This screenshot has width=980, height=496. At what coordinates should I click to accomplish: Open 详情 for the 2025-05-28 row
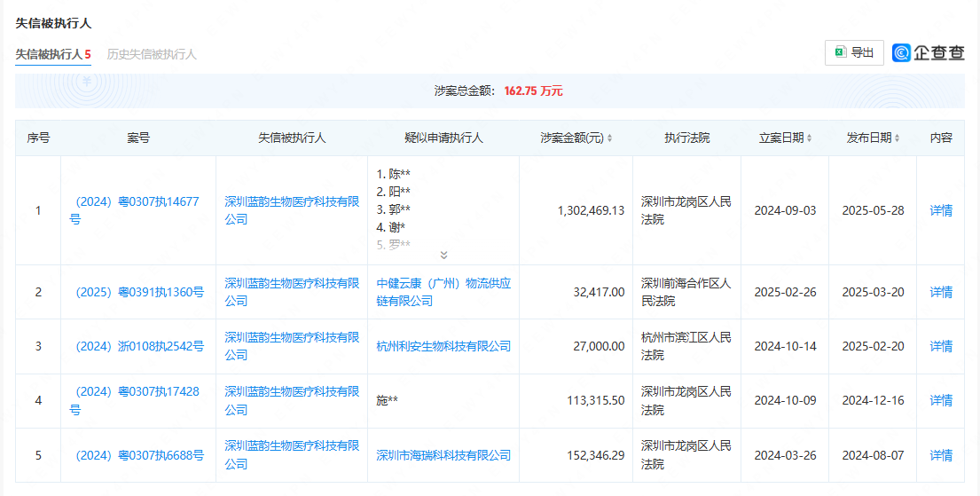[941, 211]
